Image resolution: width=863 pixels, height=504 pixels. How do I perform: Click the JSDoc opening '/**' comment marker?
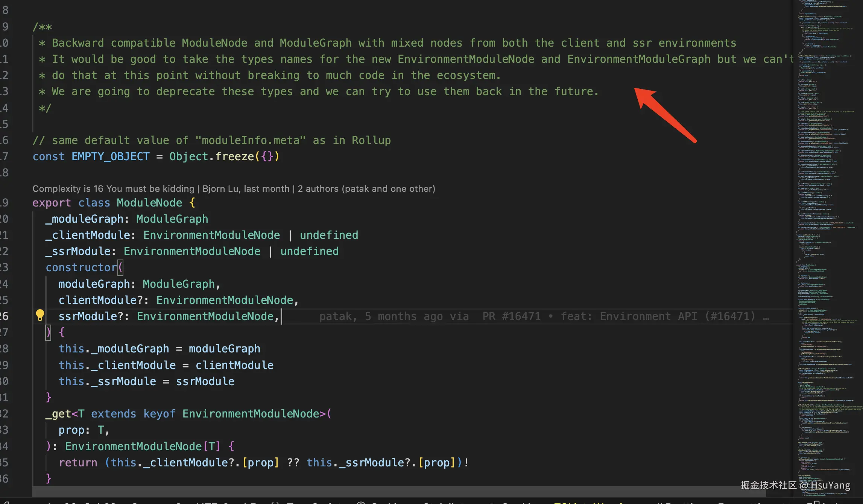pos(42,27)
